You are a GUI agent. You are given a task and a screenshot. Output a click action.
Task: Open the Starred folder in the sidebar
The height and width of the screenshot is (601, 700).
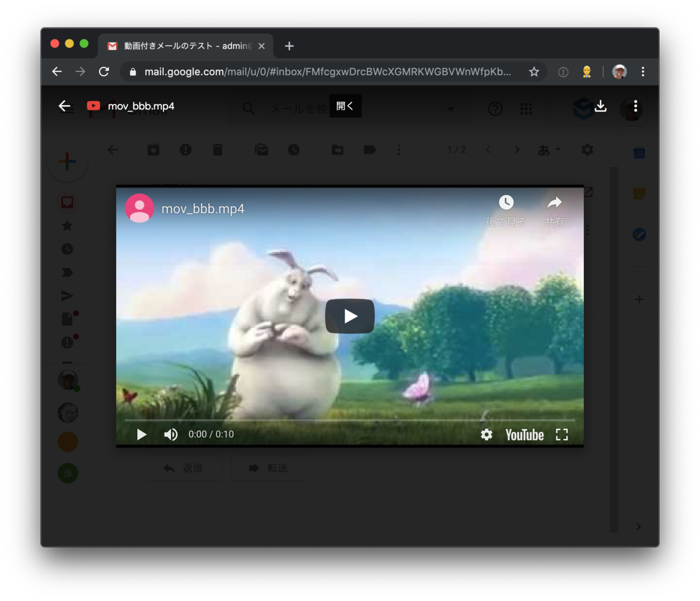67,226
